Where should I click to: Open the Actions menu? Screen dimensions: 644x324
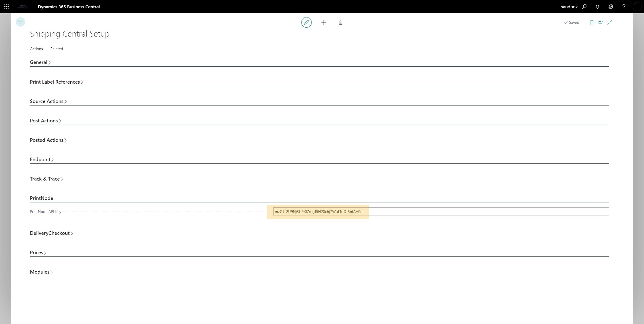[36, 49]
